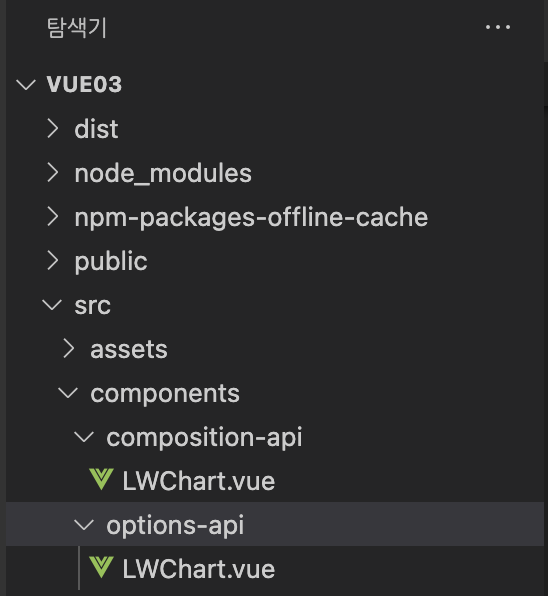Image resolution: width=548 pixels, height=596 pixels.
Task: Open LWChart.vue under composition-api
Action: 198,481
